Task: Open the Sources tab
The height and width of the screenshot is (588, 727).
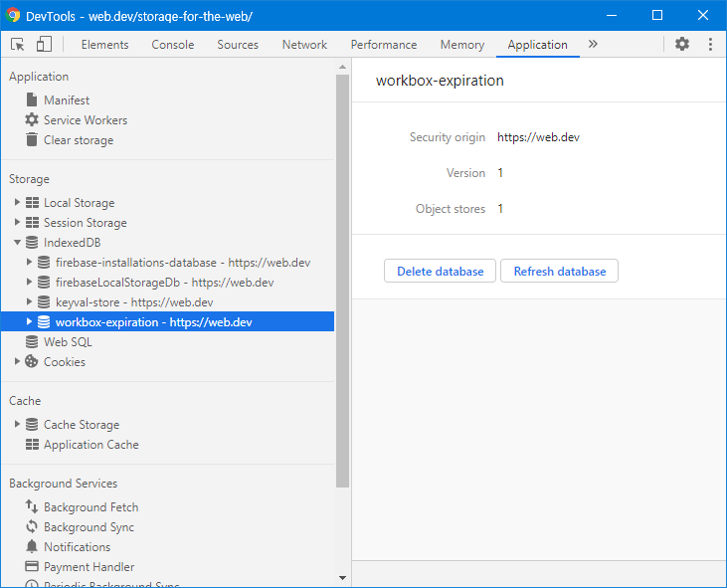Action: (238, 45)
